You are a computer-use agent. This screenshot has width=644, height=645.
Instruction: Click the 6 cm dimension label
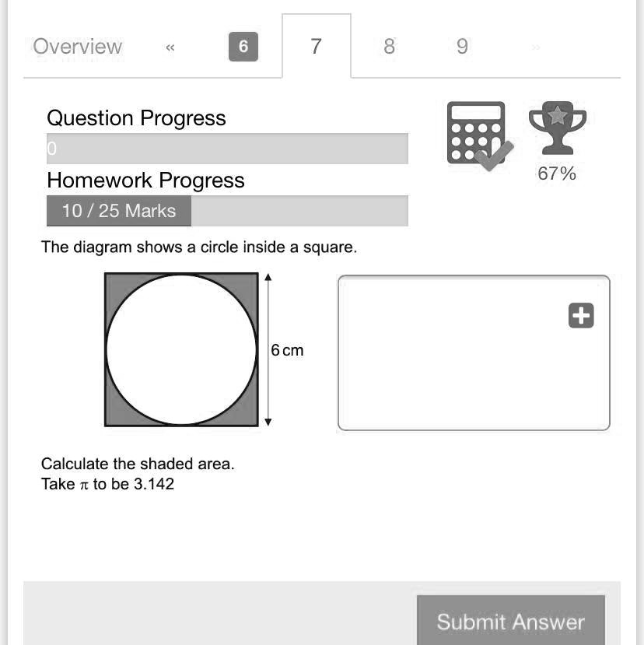tap(287, 350)
